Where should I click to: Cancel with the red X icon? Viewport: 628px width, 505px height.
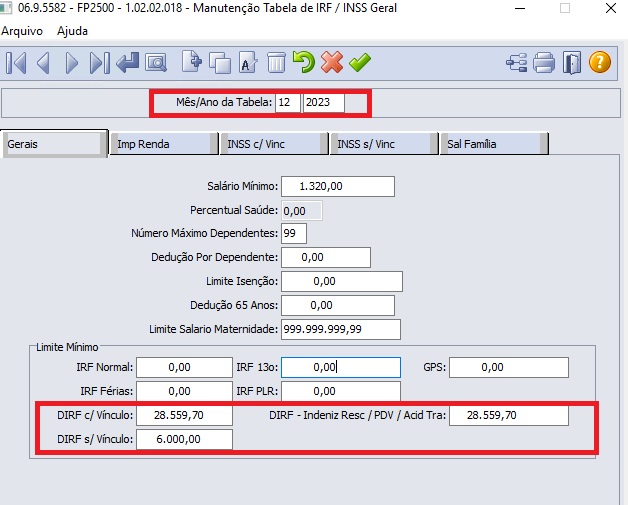tap(332, 63)
